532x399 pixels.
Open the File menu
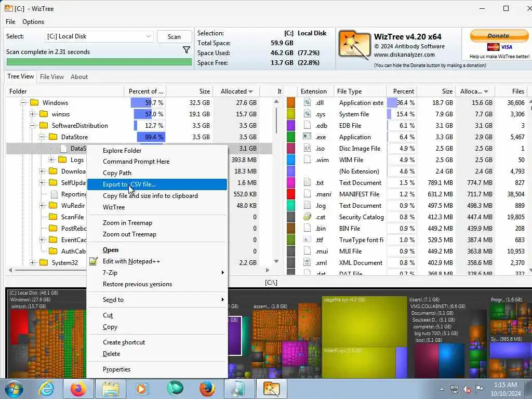pyautogui.click(x=10, y=22)
